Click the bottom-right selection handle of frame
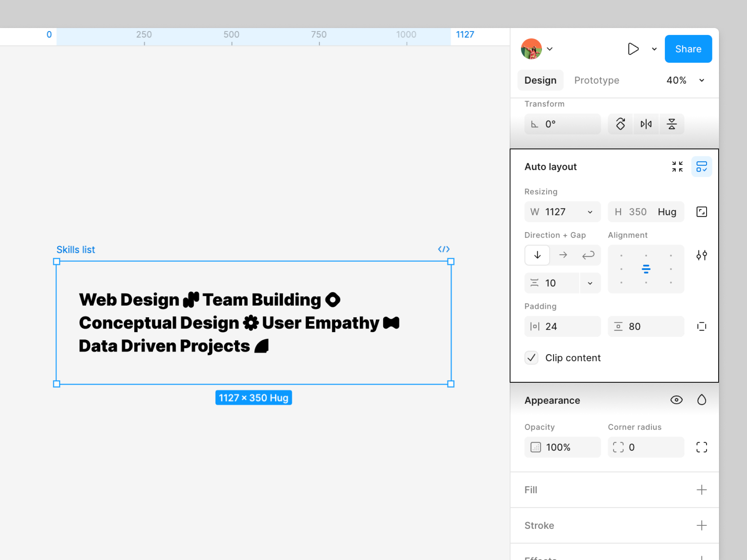The height and width of the screenshot is (560, 747). point(451,384)
